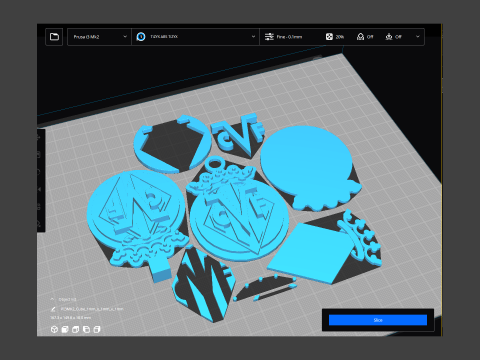Switch to right side view icon
This screenshot has height=360, width=480.
[x=97, y=330]
